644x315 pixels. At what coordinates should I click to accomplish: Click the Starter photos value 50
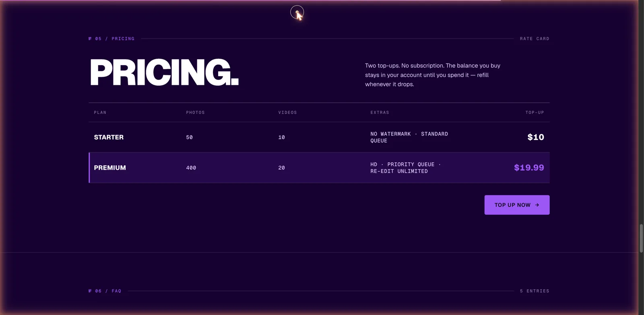tap(189, 137)
